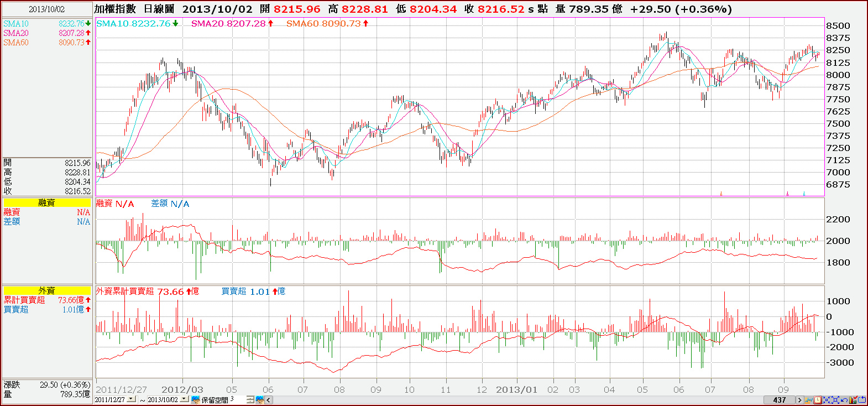Click the yellow 外資 indicator header
This screenshot has width=868, height=406.
(47, 290)
